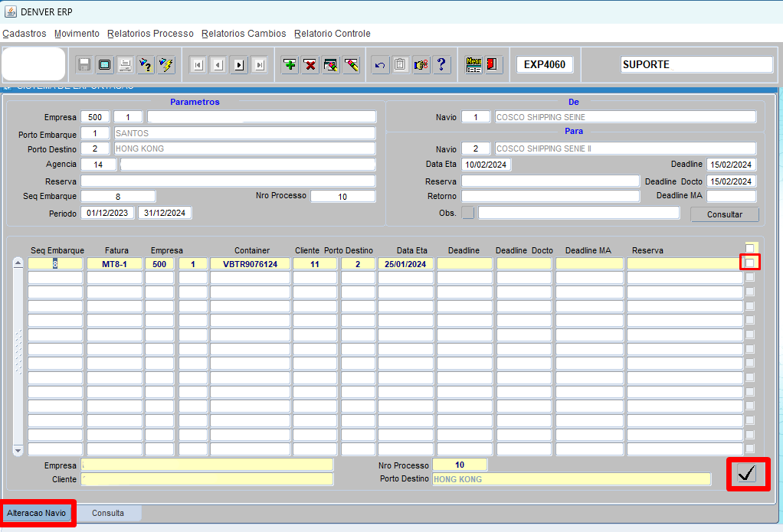Image resolution: width=783 pixels, height=532 pixels.
Task: Toggle the select-all checkbox above the grid
Action: [749, 248]
